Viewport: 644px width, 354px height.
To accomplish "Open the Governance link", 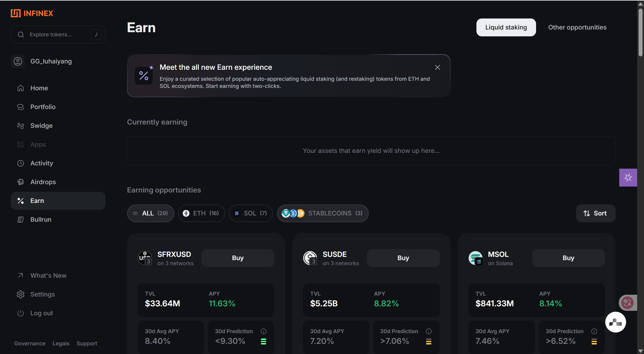I will 30,344.
